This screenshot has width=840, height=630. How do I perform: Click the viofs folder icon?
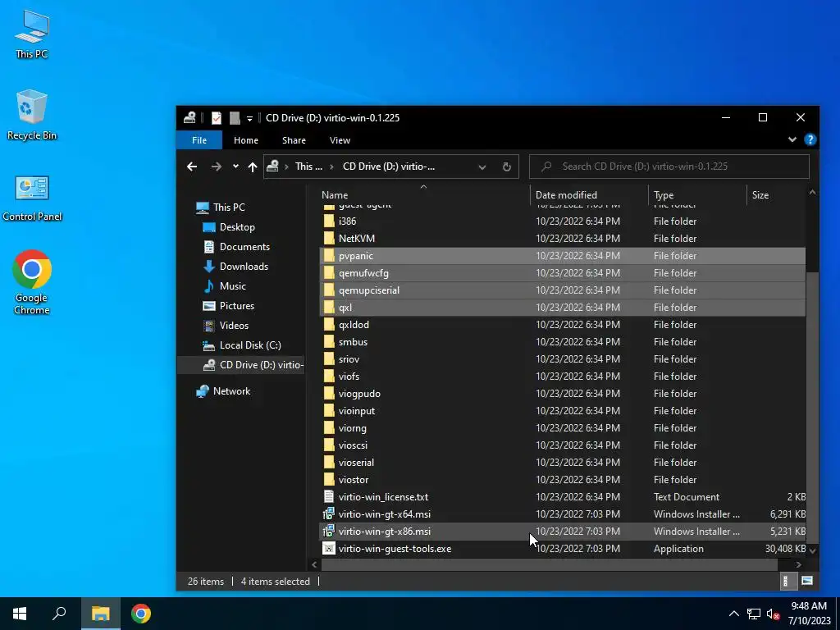[329, 376]
